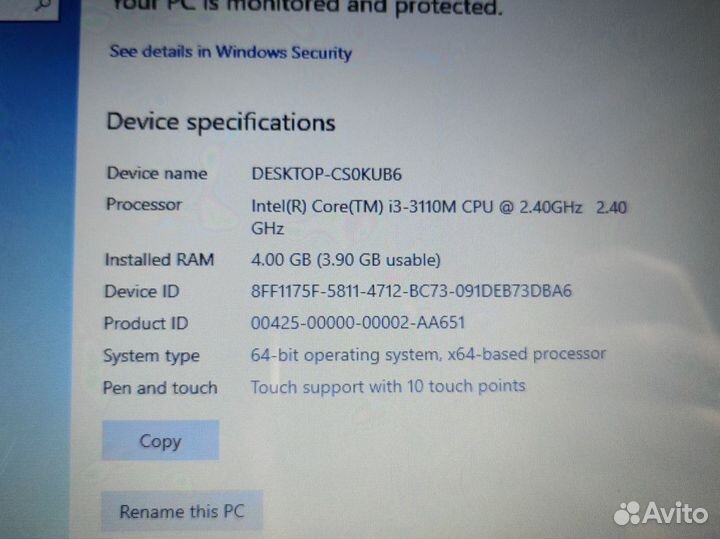
Task: Select the 4.00 GB usable RAM value
Action: click(x=346, y=260)
